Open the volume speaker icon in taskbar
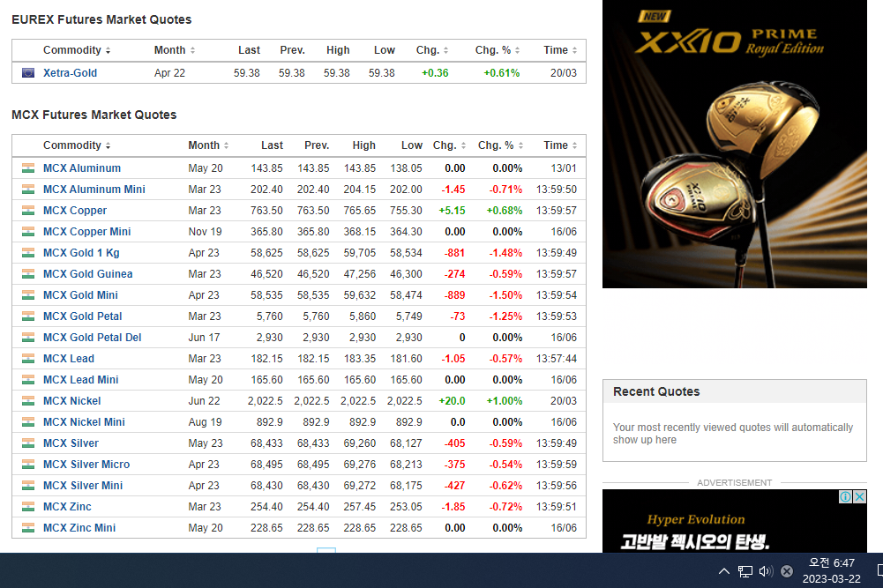Image resolution: width=883 pixels, height=588 pixels. [x=766, y=571]
